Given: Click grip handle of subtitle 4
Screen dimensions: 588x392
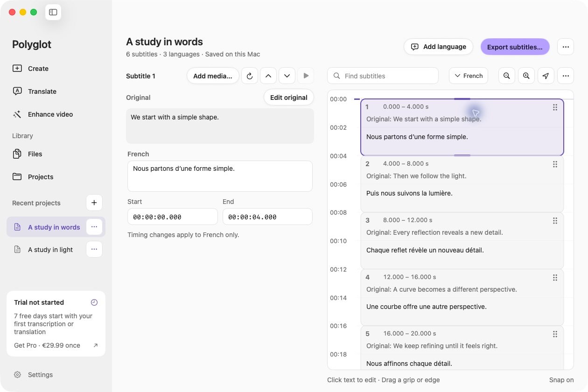Looking at the screenshot, I should click(555, 278).
